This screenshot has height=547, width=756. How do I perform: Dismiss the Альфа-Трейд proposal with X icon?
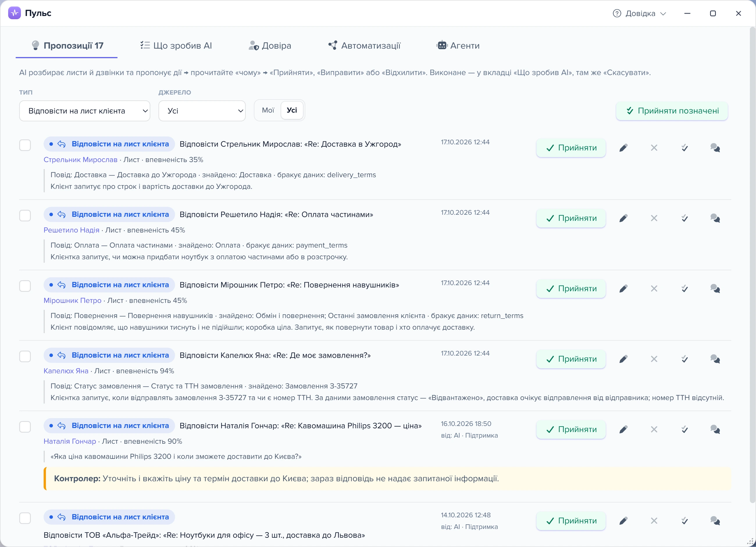654,521
